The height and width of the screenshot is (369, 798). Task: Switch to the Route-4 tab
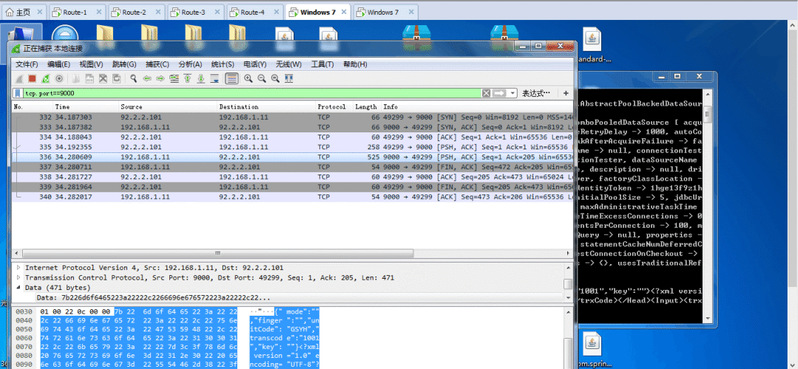[x=253, y=12]
